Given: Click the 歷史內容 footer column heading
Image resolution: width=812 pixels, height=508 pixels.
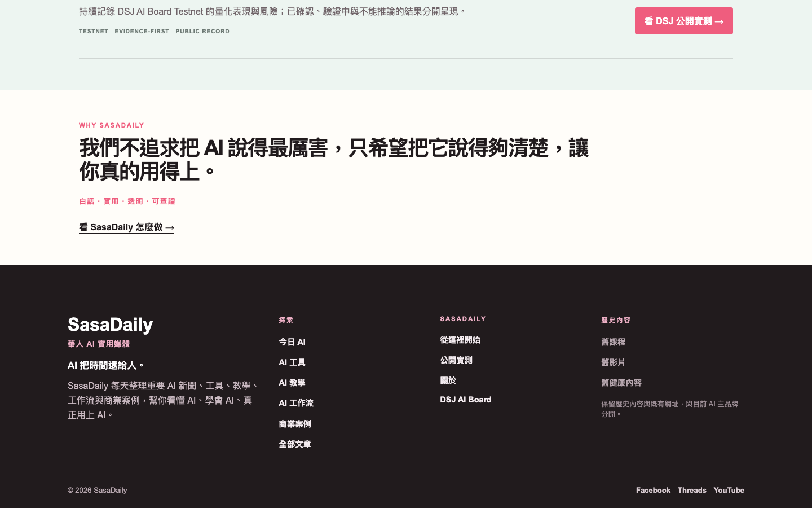Looking at the screenshot, I should (x=616, y=320).
